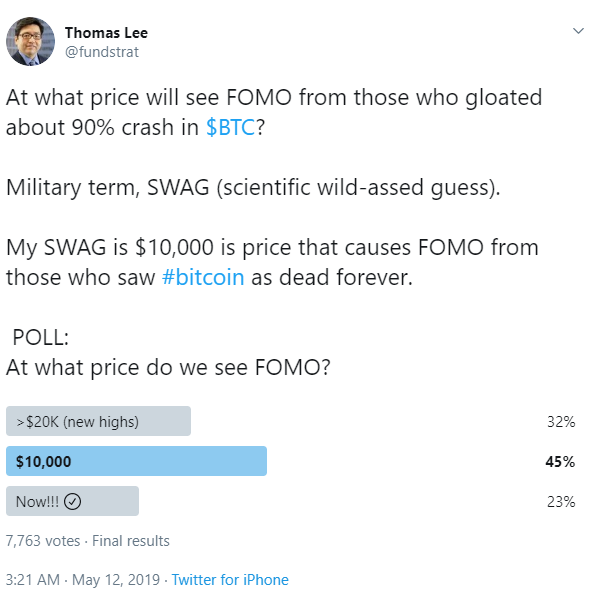The image size is (596, 600).
Task: Click the bold 45% poll percentage
Action: coord(560,461)
